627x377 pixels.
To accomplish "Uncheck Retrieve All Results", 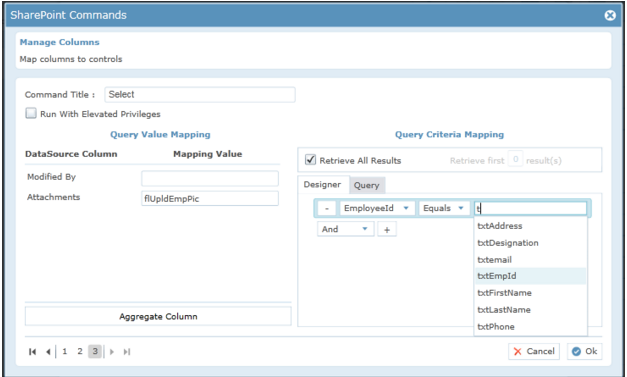I will pos(310,160).
